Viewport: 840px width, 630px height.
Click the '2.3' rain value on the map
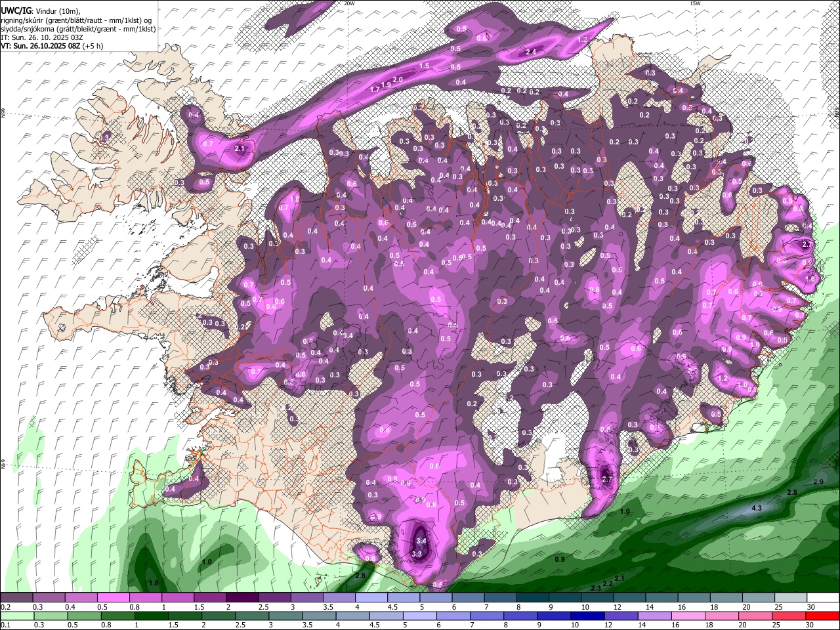click(596, 587)
